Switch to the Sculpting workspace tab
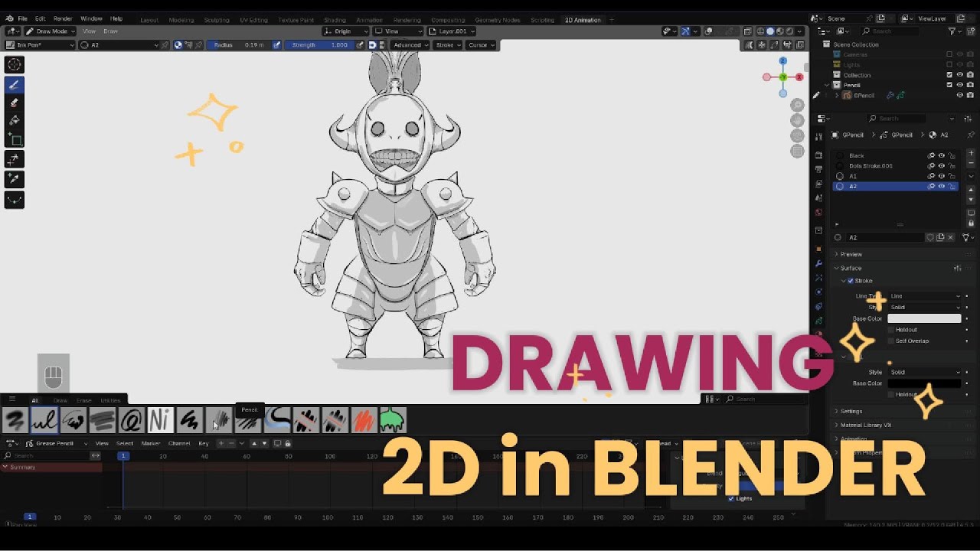Viewport: 980px width, 551px height. pyautogui.click(x=217, y=20)
